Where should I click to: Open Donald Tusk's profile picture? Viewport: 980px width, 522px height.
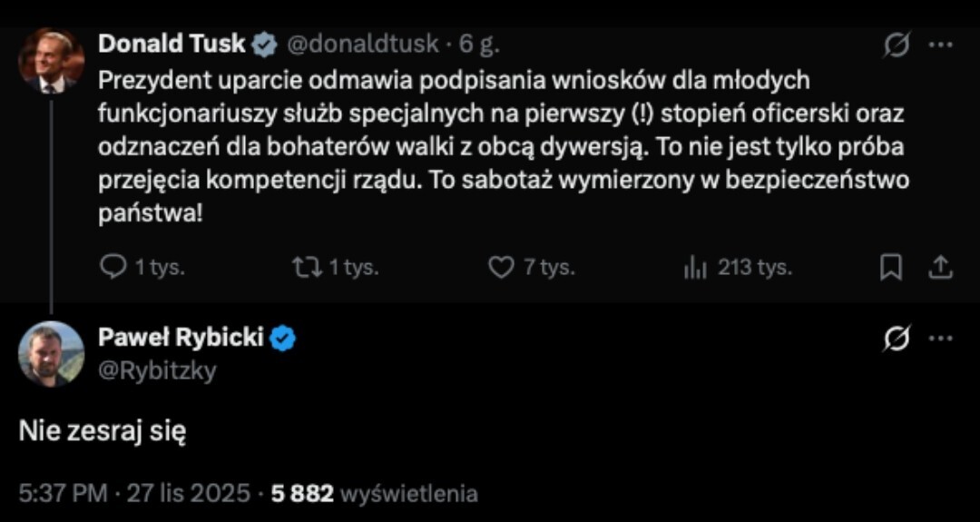51,61
